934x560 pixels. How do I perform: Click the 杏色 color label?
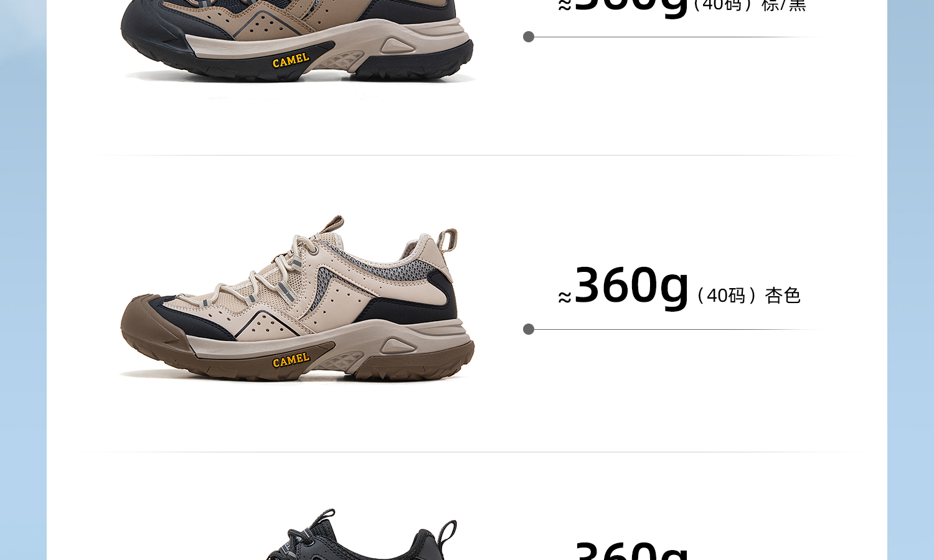782,295
